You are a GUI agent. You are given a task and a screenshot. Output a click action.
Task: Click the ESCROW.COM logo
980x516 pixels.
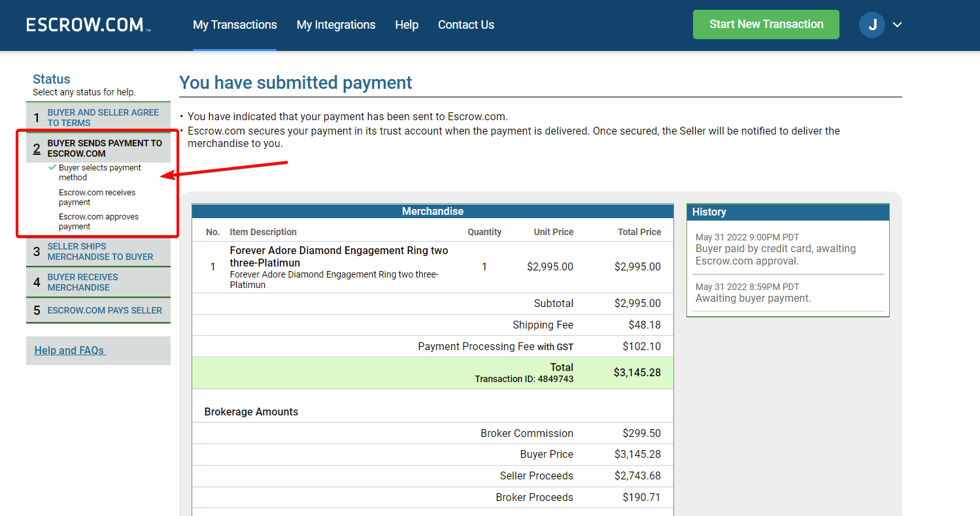88,25
